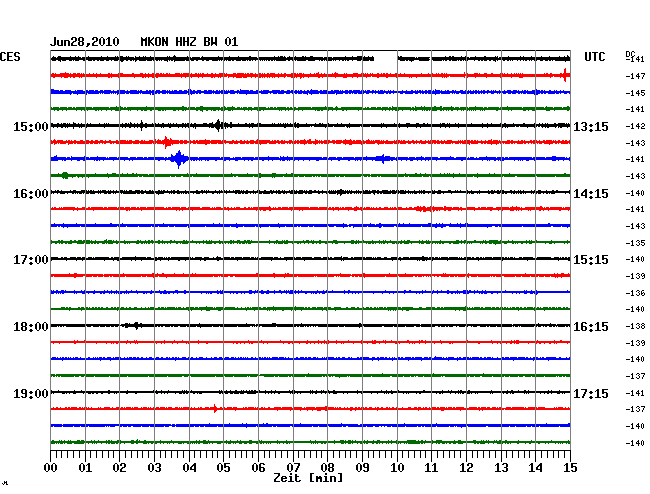650x494 pixels.
Task: Click minute label 15 on time axis
Action: click(x=570, y=468)
